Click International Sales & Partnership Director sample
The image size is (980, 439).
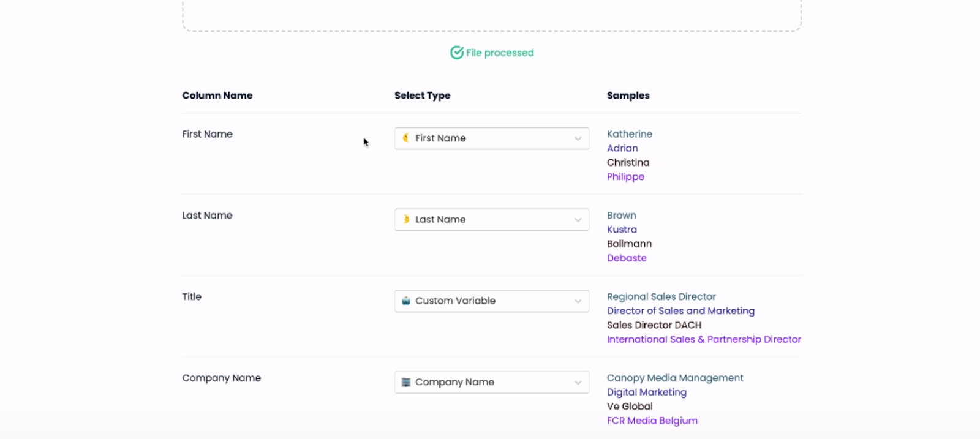(x=704, y=339)
